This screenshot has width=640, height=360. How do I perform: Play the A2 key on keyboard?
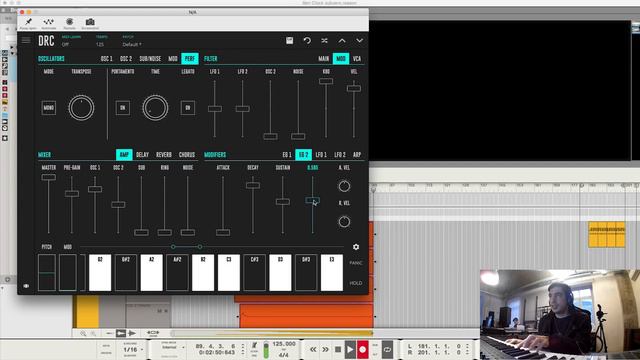tap(151, 273)
